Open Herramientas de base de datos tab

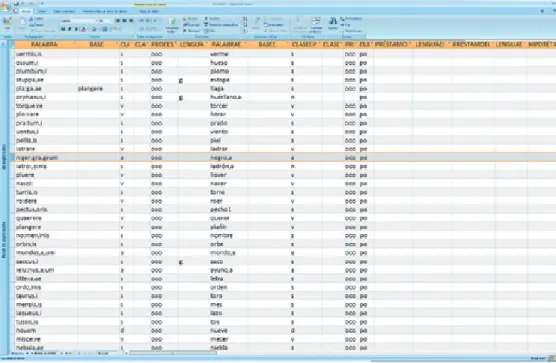(105, 12)
